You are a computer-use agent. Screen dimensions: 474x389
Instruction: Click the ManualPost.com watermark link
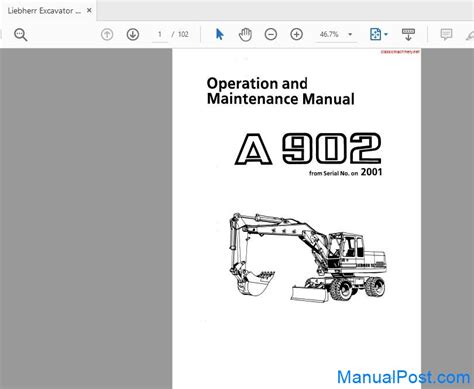[x=404, y=377]
